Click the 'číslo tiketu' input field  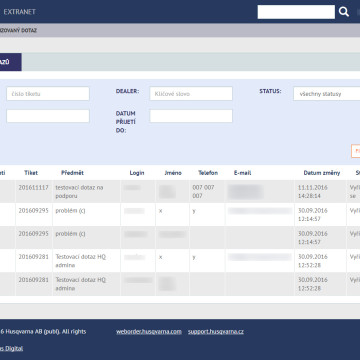(x=48, y=94)
